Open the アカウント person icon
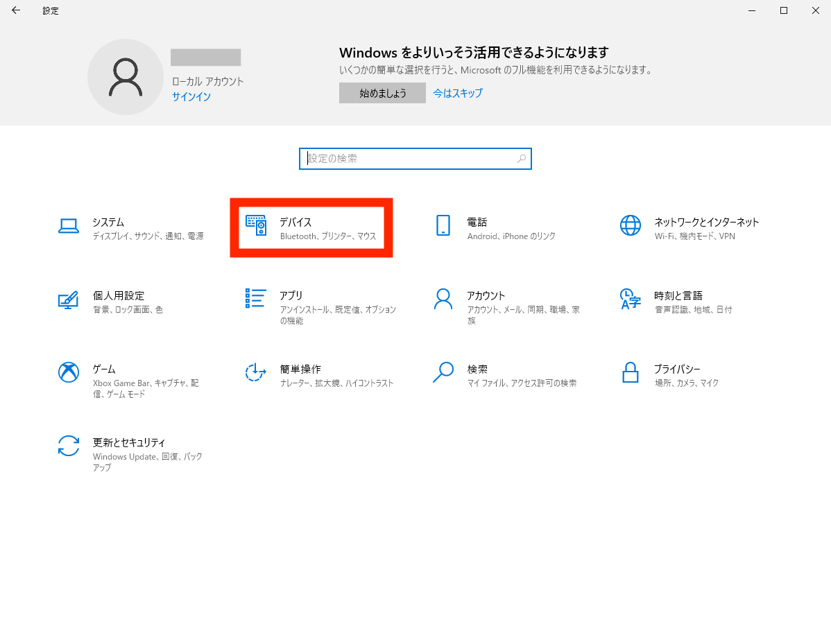Screen dimensions: 831x644 tap(443, 299)
